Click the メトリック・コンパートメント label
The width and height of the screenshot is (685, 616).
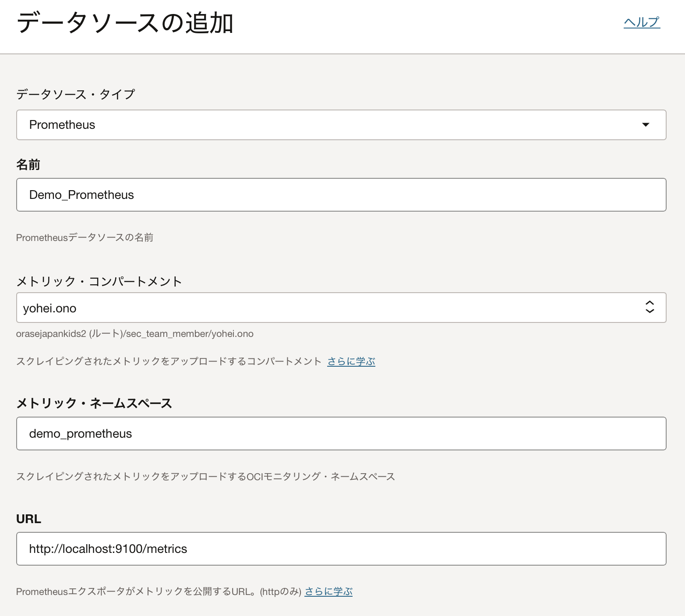tap(99, 281)
